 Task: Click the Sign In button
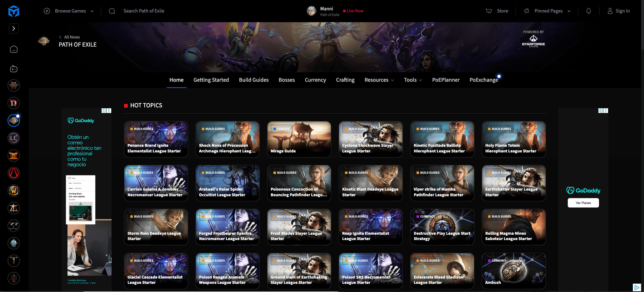[x=619, y=11]
